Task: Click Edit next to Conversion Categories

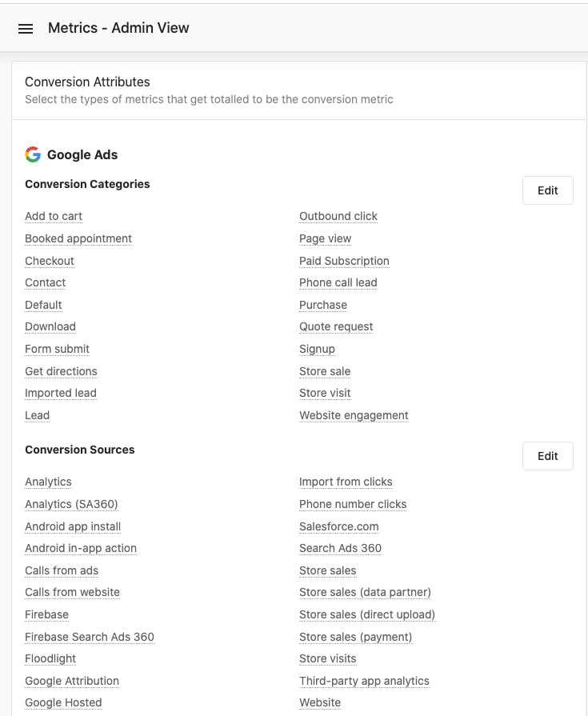Action: [547, 190]
